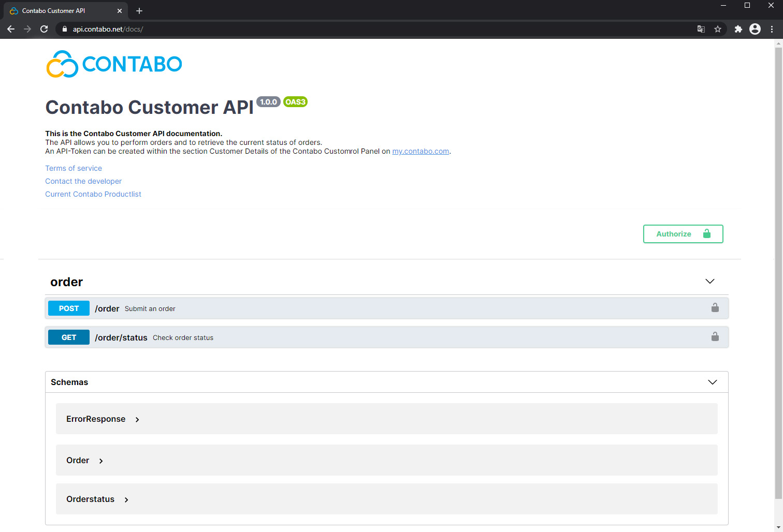Open a new browser tab
This screenshot has height=532, width=783.
139,11
